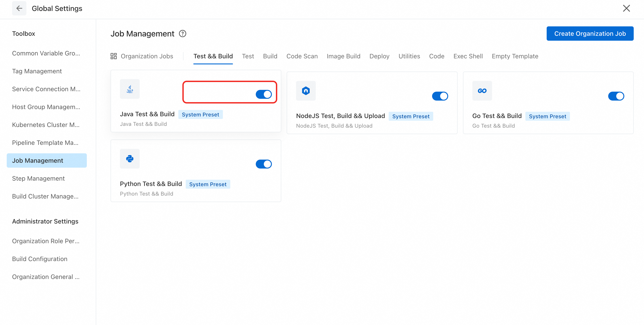The width and height of the screenshot is (644, 325).
Task: Click the NodeJS hexagon icon
Action: 305,91
